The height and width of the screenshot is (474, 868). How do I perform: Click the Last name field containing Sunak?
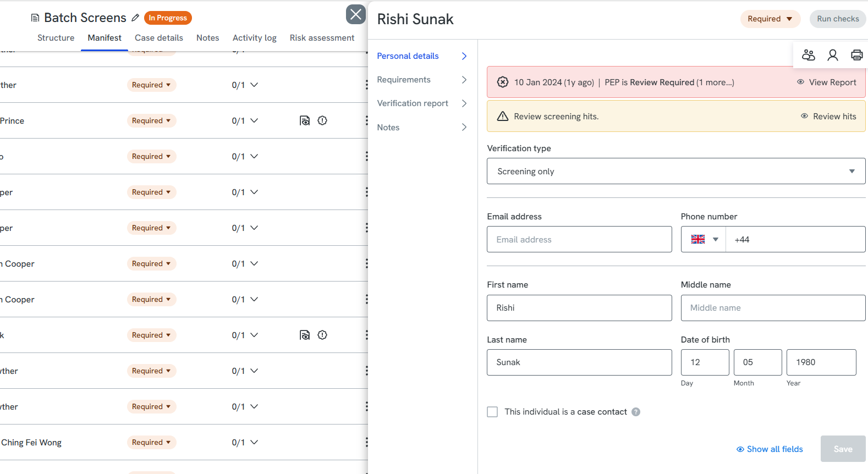(x=579, y=362)
